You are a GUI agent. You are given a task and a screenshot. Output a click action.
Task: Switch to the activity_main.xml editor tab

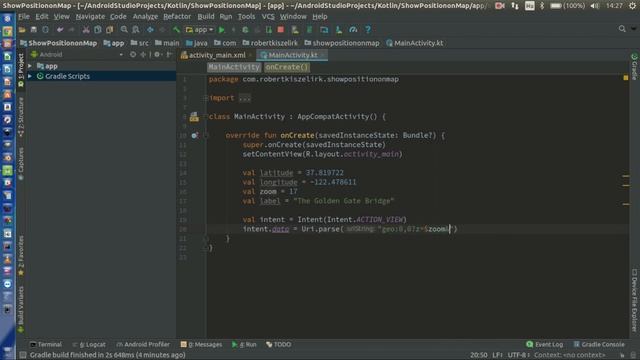tap(217, 55)
